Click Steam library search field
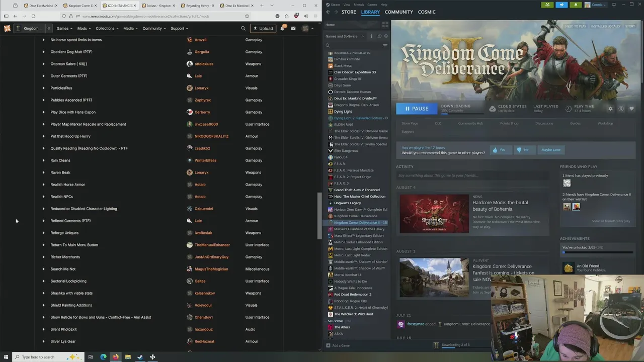 tap(352, 46)
